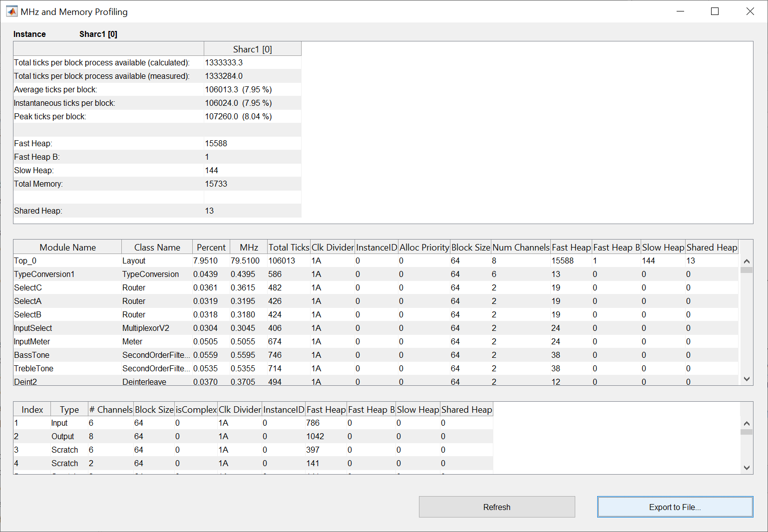
Task: Click module table Clk Divider column header
Action: point(333,247)
